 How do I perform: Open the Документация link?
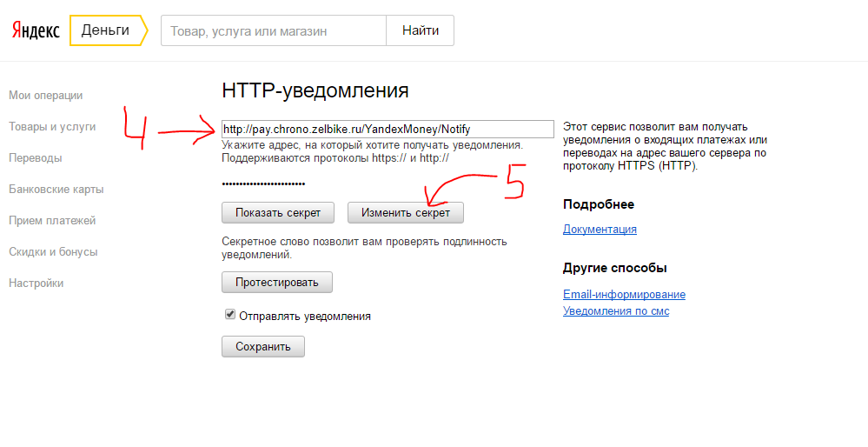pos(600,230)
